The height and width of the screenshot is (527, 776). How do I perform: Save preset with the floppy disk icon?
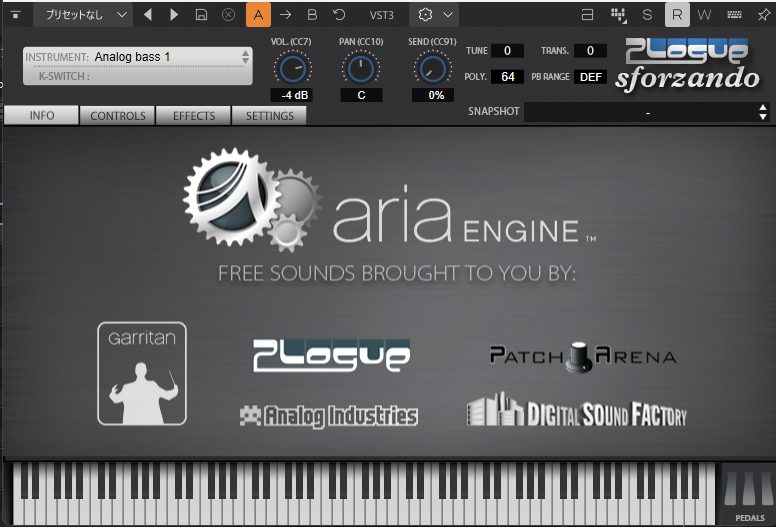(201, 15)
